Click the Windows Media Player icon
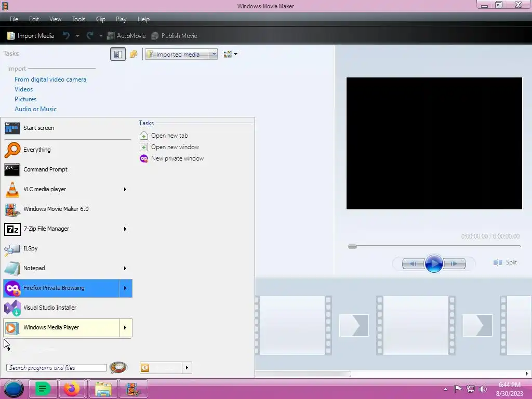The width and height of the screenshot is (532, 399). pos(11,328)
